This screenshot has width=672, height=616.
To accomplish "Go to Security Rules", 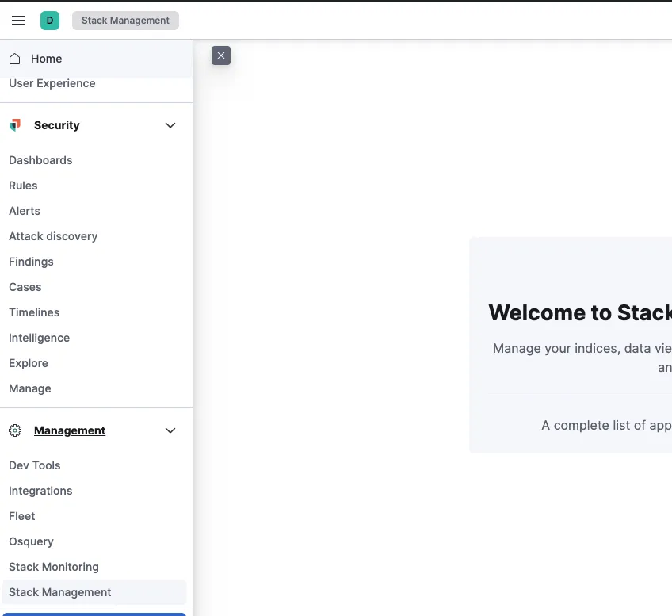I will [23, 186].
